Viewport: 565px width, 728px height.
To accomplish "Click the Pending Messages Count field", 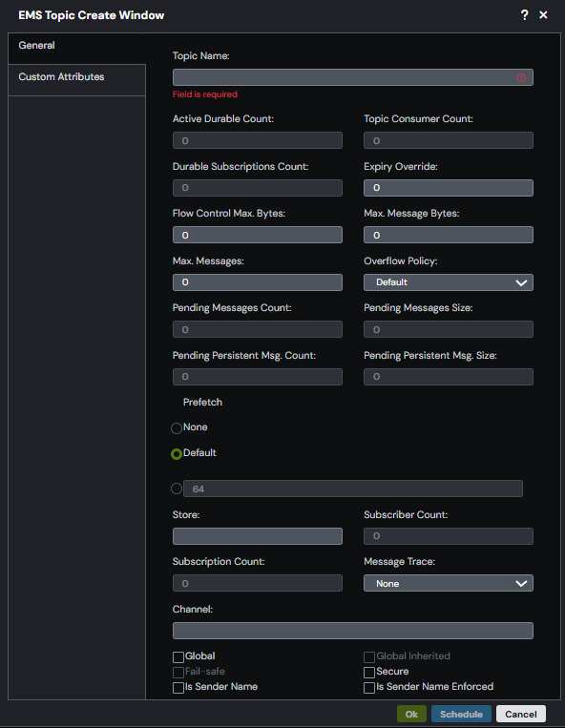I will [x=257, y=329].
